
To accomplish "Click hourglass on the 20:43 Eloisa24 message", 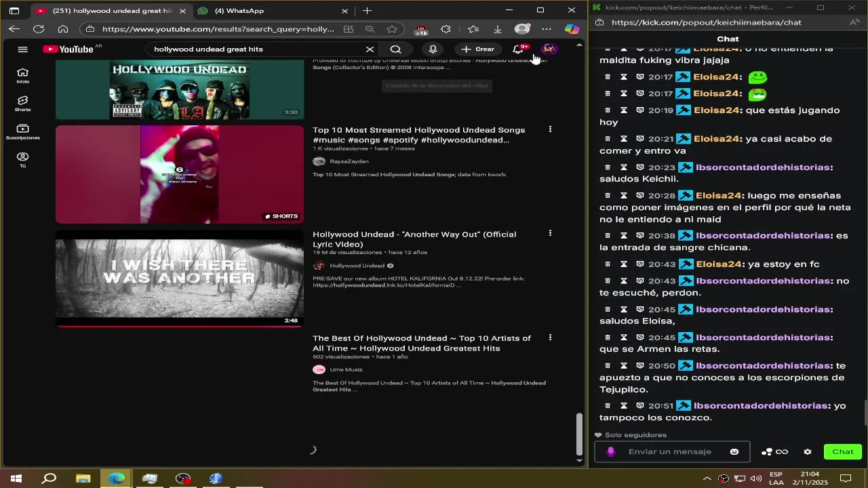I will coord(624,264).
